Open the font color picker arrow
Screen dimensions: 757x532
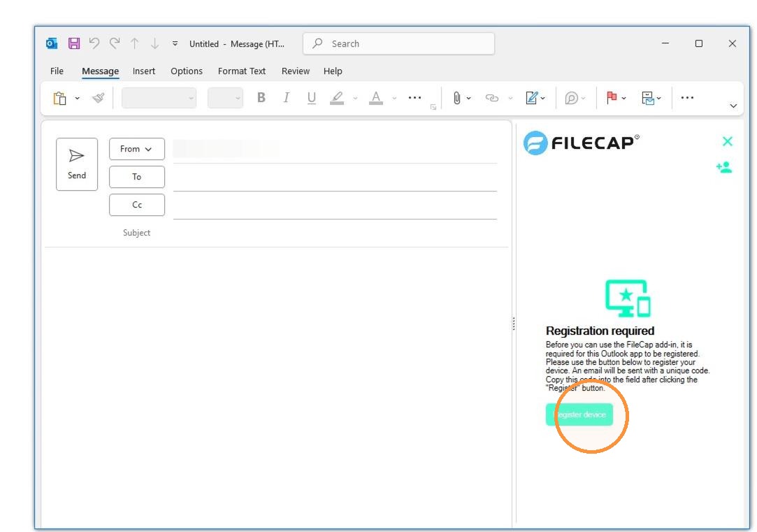click(394, 99)
